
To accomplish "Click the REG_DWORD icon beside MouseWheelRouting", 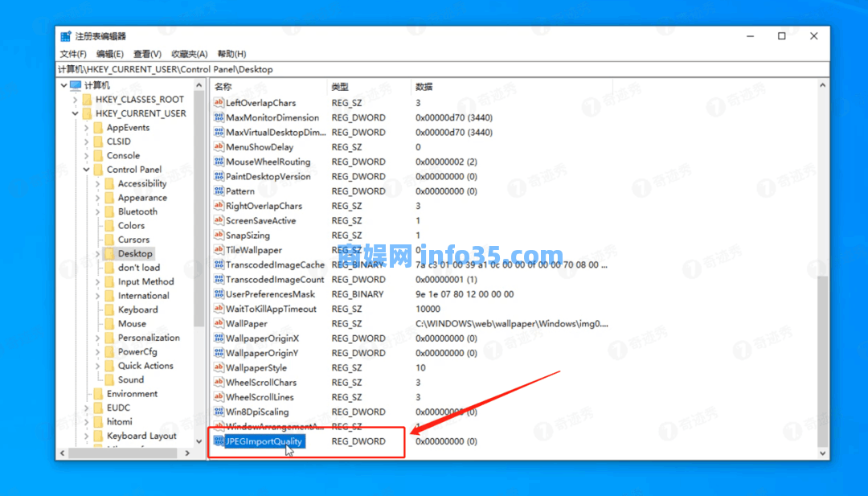I will tap(218, 162).
